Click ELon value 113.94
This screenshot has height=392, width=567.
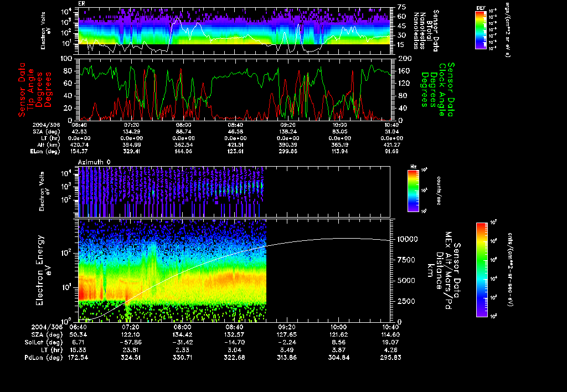click(x=341, y=152)
